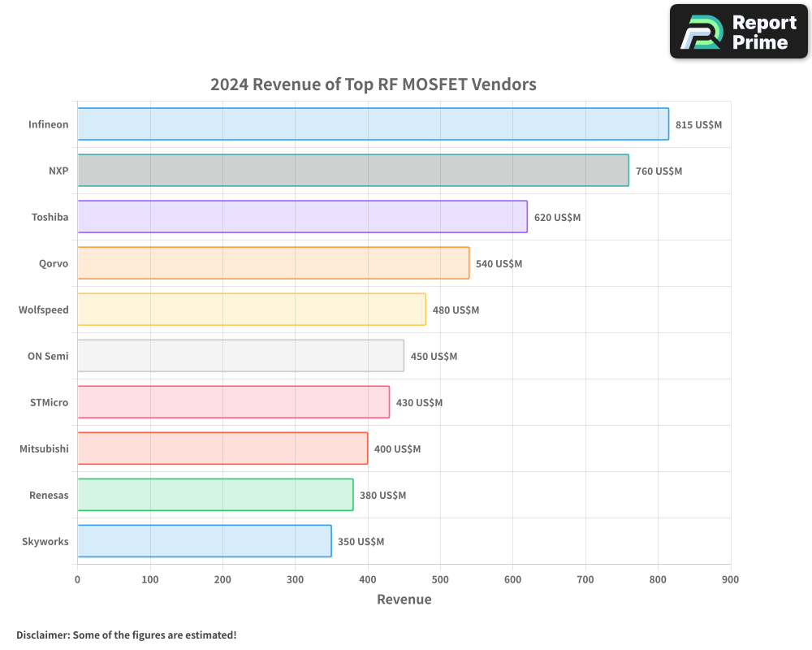Select the disclaimer text at bottom

126,635
